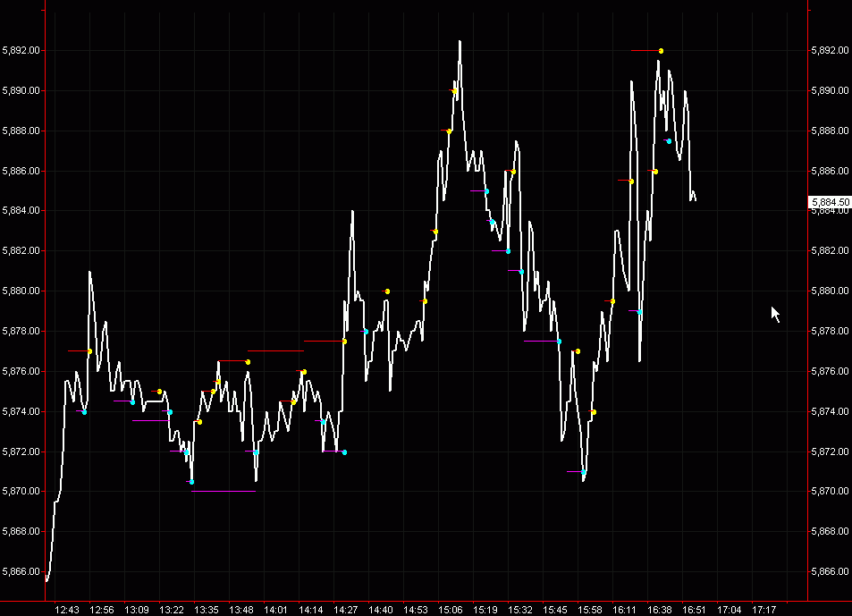Click the 15:06 time label
Image resolution: width=852 pixels, height=616 pixels.
[x=451, y=610]
